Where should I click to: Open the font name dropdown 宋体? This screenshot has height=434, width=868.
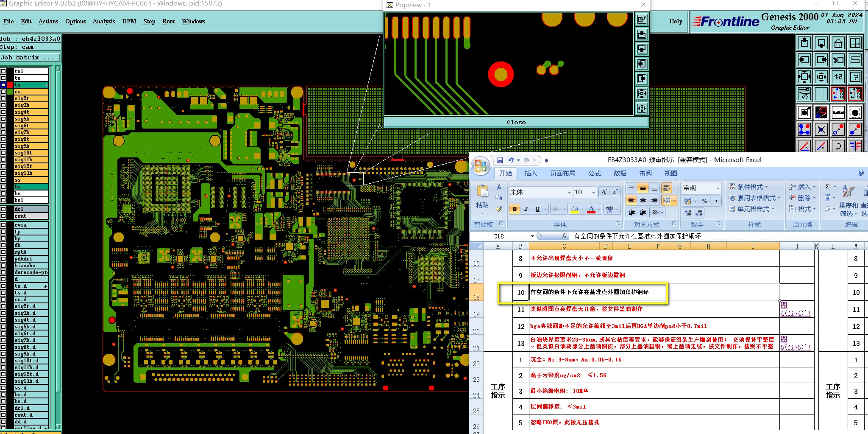pos(540,192)
